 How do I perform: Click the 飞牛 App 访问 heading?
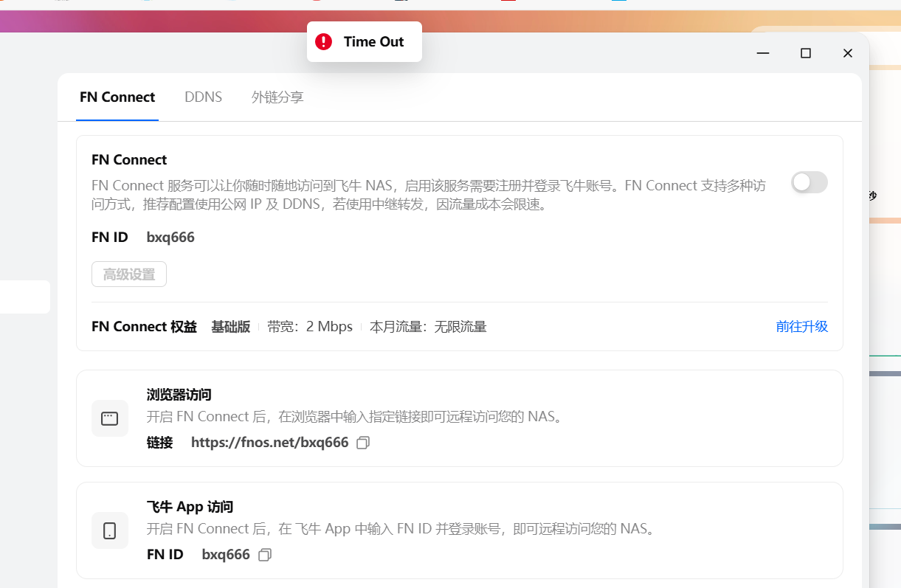190,507
